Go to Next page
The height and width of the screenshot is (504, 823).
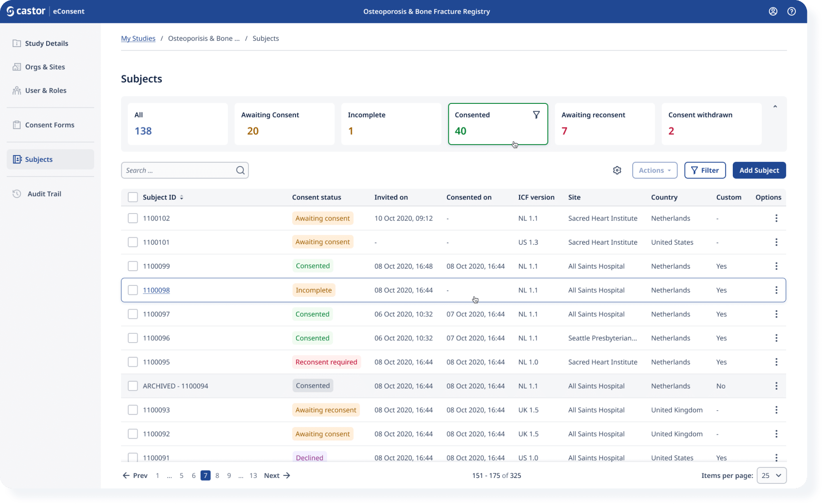pyautogui.click(x=277, y=475)
